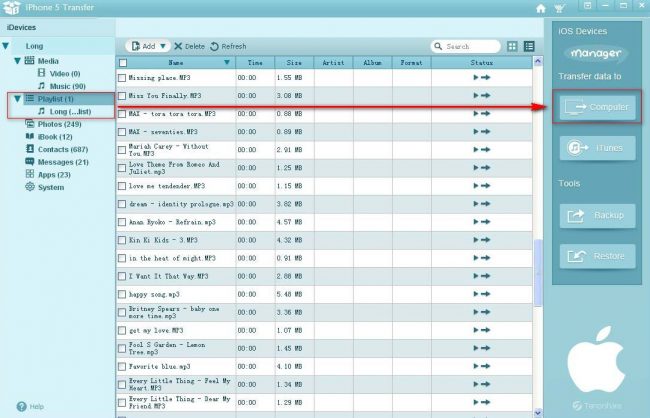Collapse the Media tree node

coord(17,60)
